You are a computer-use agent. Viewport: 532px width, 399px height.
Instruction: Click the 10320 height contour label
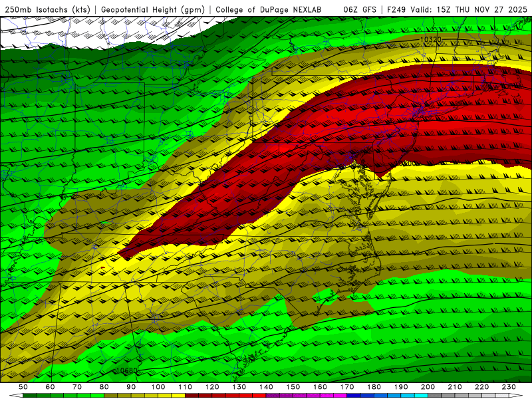point(431,39)
